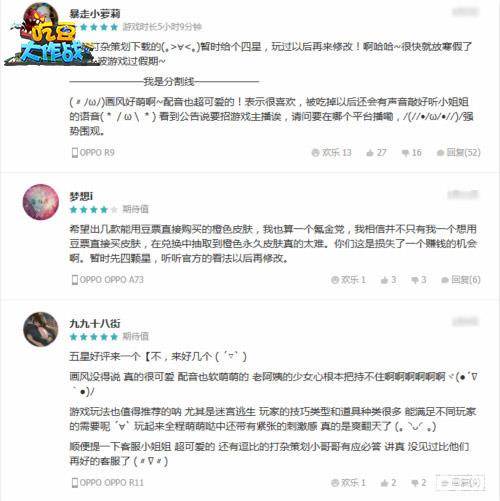Image resolution: width=500 pixels, height=501 pixels.
Task: Click thumbs-down icon on 九九十八街 review
Action: (415, 483)
